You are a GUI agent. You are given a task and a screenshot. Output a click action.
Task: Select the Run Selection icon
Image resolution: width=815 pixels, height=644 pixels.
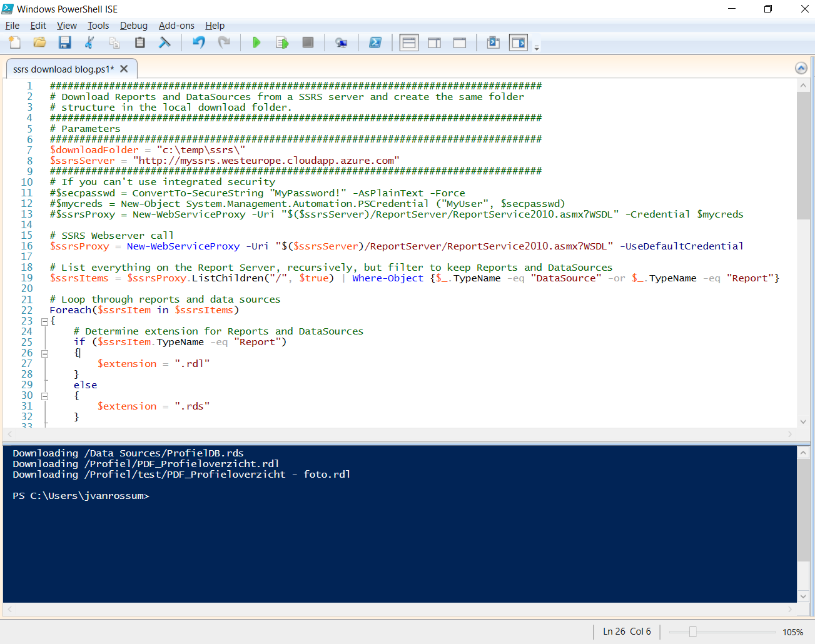click(x=281, y=43)
